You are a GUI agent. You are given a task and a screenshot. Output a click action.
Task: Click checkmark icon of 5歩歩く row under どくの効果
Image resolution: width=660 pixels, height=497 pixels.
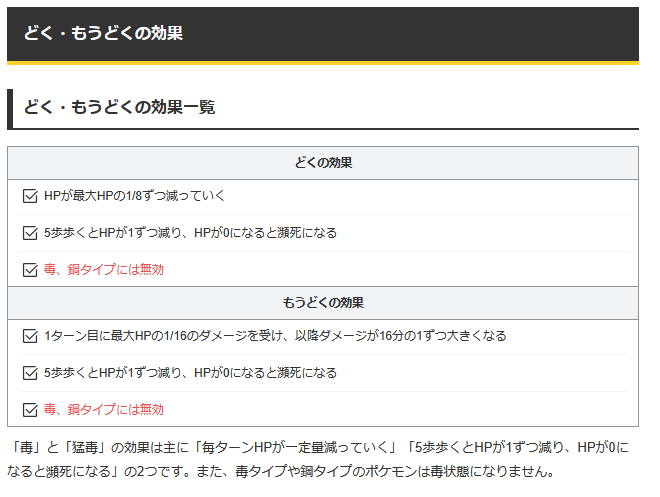29,233
